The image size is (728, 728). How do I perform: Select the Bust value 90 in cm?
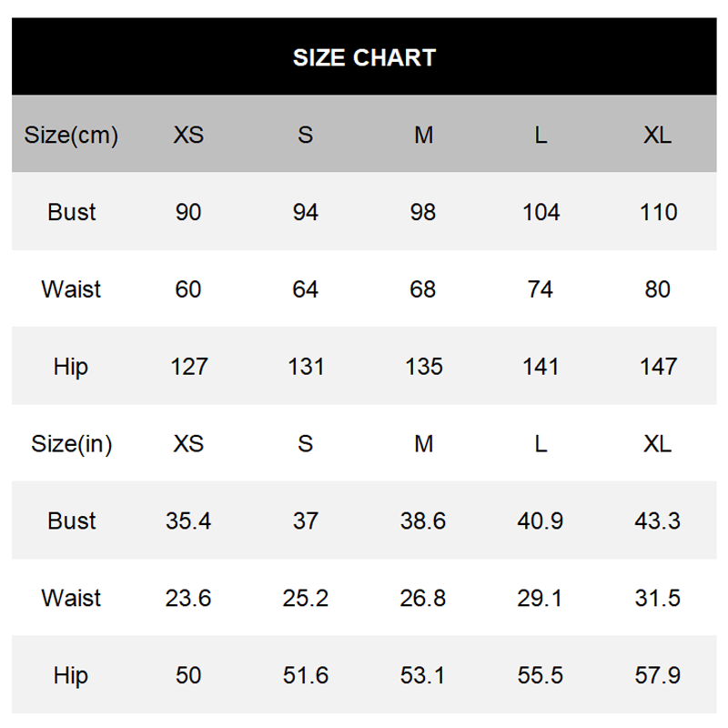click(x=188, y=212)
